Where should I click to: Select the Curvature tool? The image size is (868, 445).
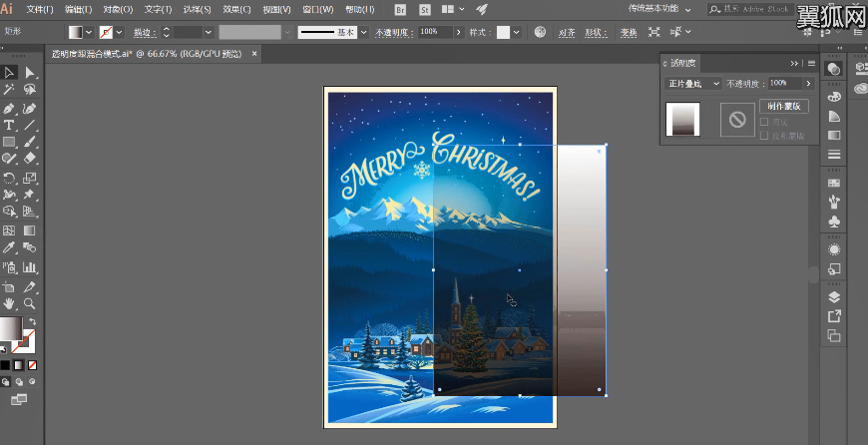coord(29,109)
